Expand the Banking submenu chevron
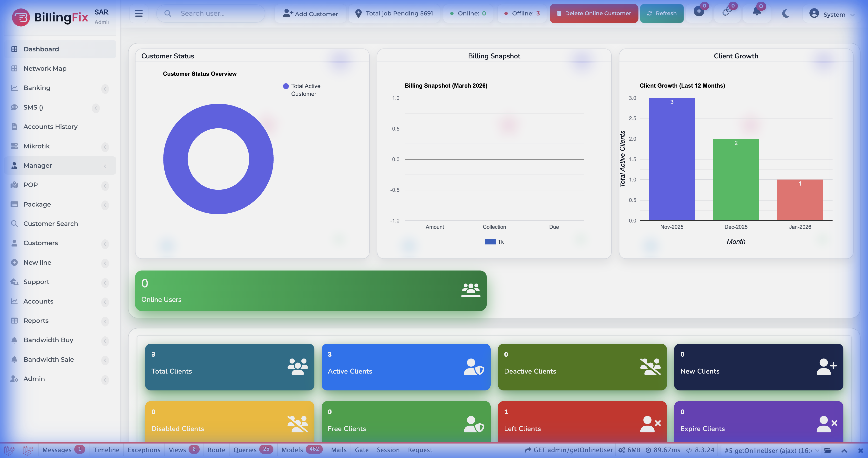The image size is (868, 458). coord(105,89)
